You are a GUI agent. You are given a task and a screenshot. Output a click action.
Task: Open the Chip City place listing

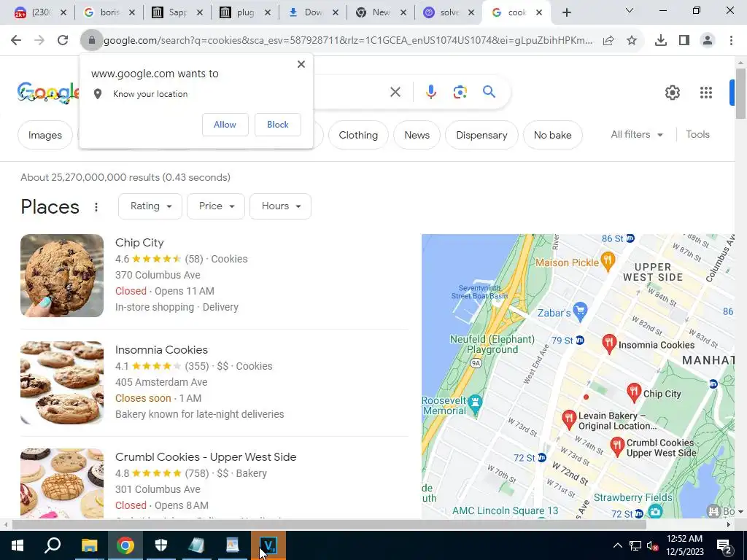click(139, 243)
